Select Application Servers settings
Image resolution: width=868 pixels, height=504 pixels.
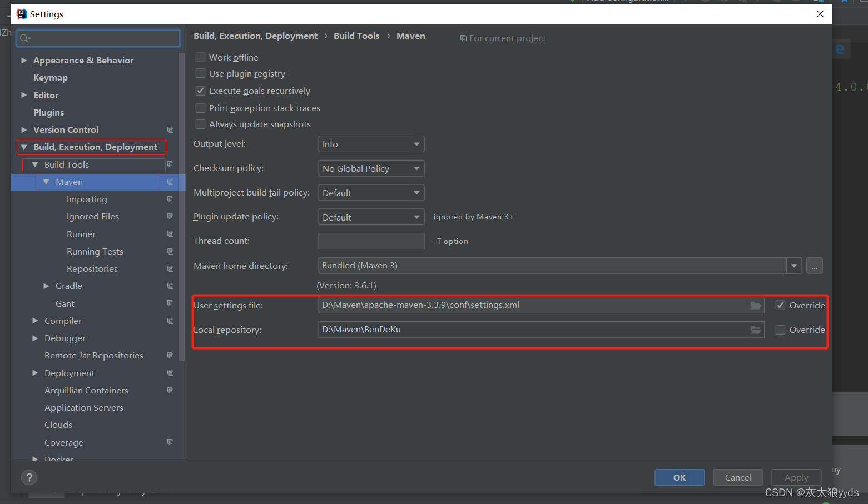coord(84,407)
